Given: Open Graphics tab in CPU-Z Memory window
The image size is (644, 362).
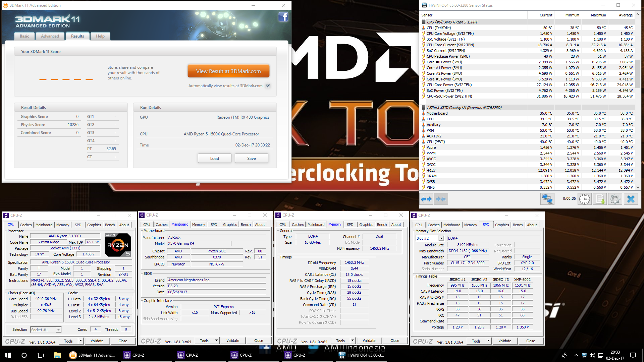Looking at the screenshot, I should point(366,225).
